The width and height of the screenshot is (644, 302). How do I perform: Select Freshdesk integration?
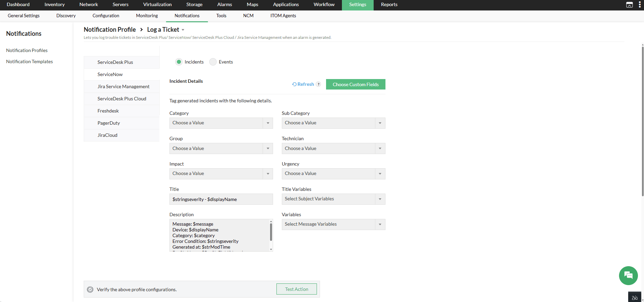point(122,111)
